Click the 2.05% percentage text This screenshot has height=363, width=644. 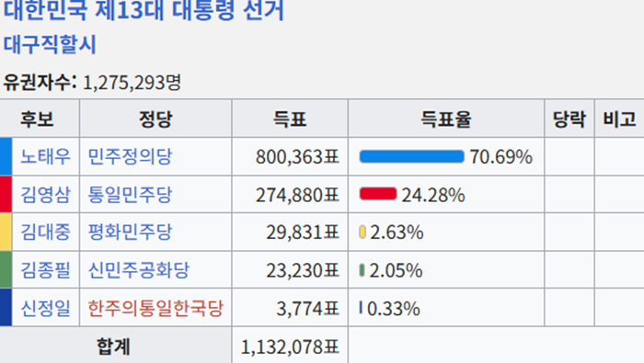pos(396,271)
